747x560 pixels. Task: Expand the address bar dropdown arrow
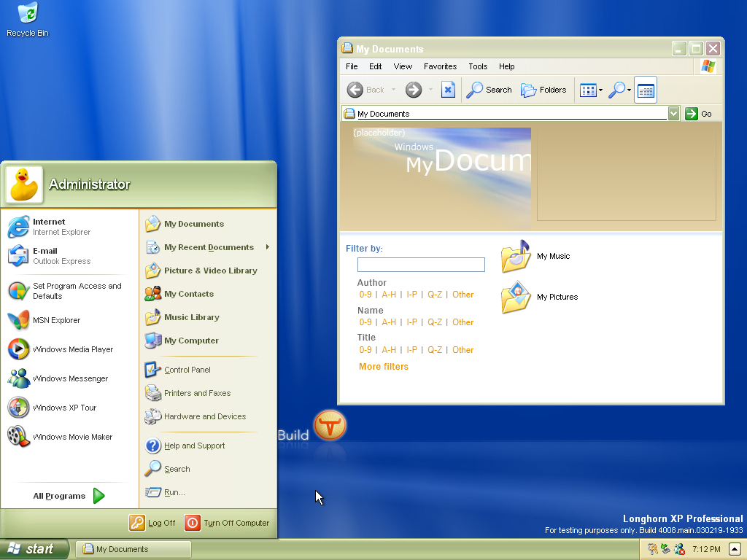673,114
